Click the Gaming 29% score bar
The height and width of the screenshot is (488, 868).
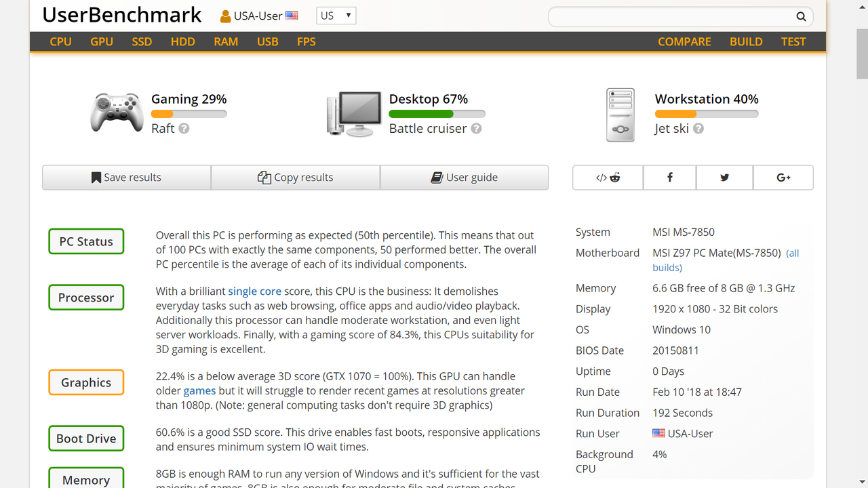click(x=189, y=114)
